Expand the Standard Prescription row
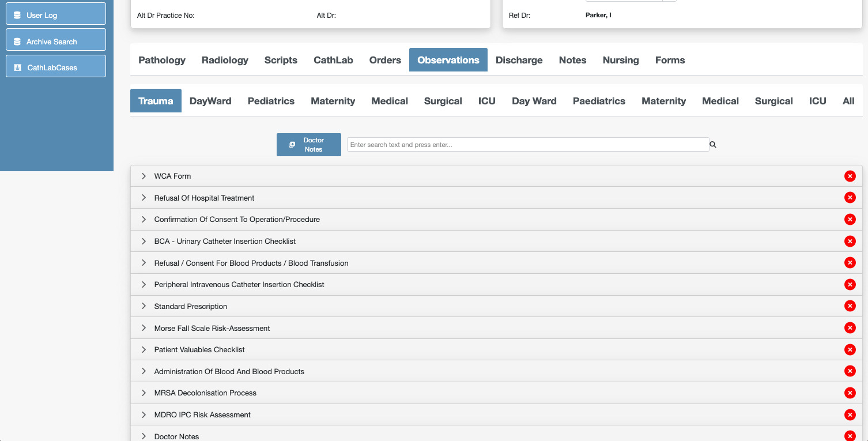This screenshot has width=868, height=441. [144, 306]
